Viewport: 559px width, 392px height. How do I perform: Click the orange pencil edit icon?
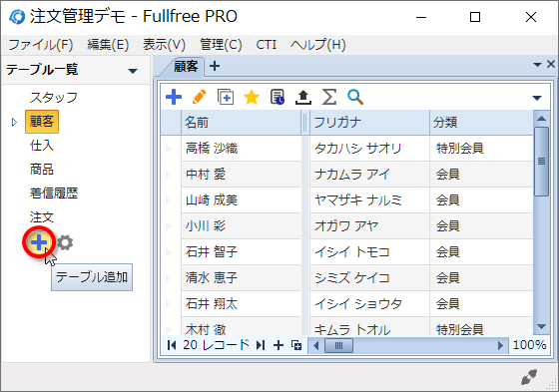click(x=200, y=97)
